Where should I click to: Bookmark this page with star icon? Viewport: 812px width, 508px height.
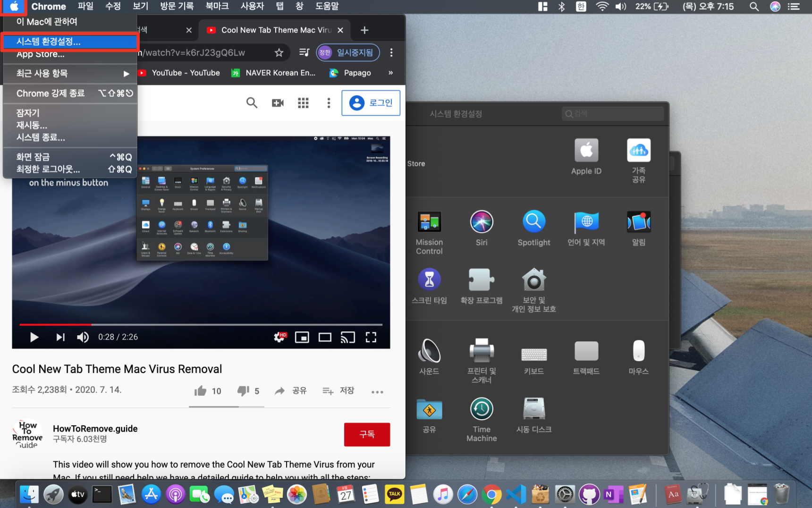pyautogui.click(x=279, y=52)
